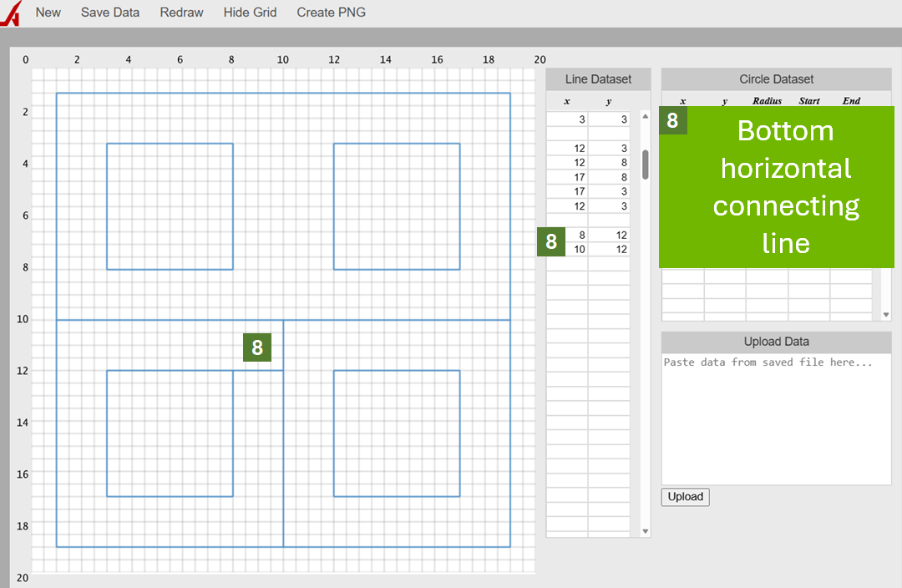
Task: Click Create PNG to export the drawing
Action: pyautogui.click(x=331, y=13)
